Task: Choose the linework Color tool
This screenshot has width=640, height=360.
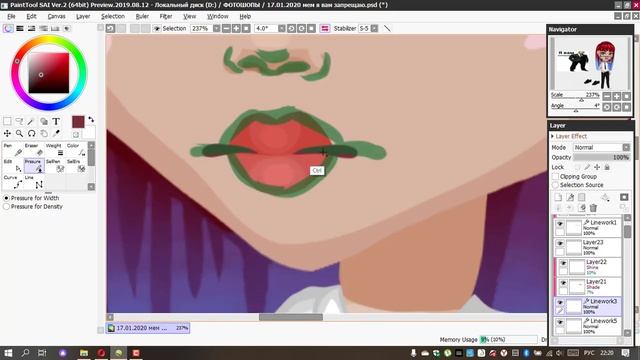Action: [76, 150]
